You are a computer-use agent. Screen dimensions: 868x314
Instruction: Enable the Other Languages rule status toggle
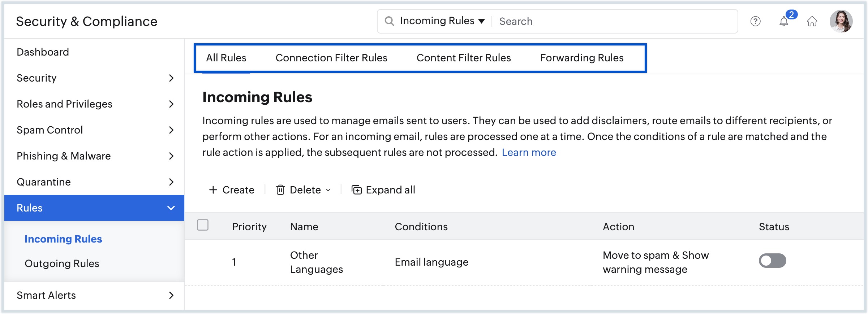pos(772,261)
